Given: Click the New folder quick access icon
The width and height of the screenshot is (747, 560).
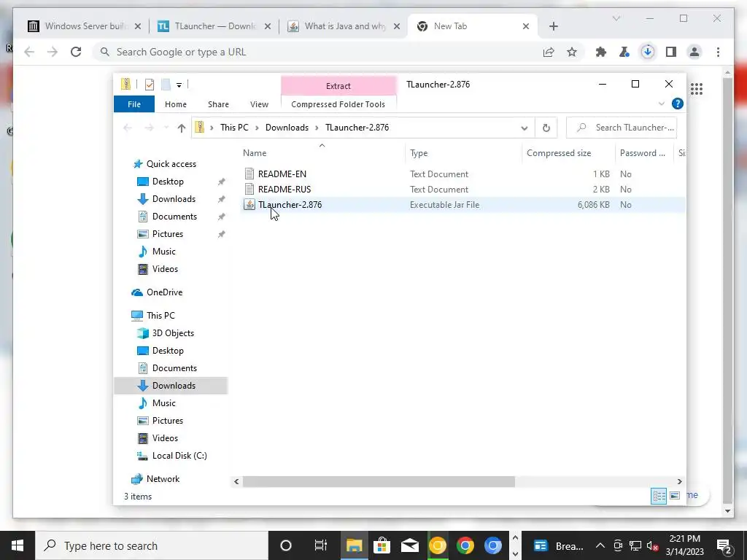Looking at the screenshot, I should pos(166,85).
